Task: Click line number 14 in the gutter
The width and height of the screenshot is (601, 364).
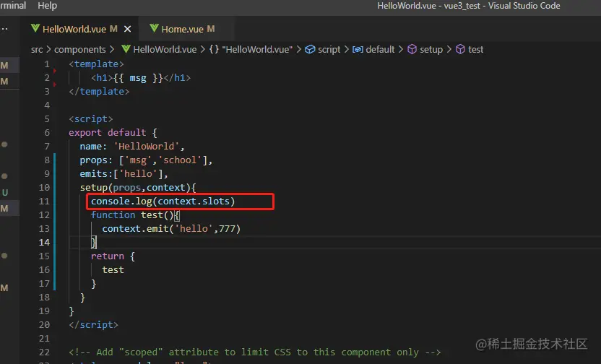Action: coord(44,243)
